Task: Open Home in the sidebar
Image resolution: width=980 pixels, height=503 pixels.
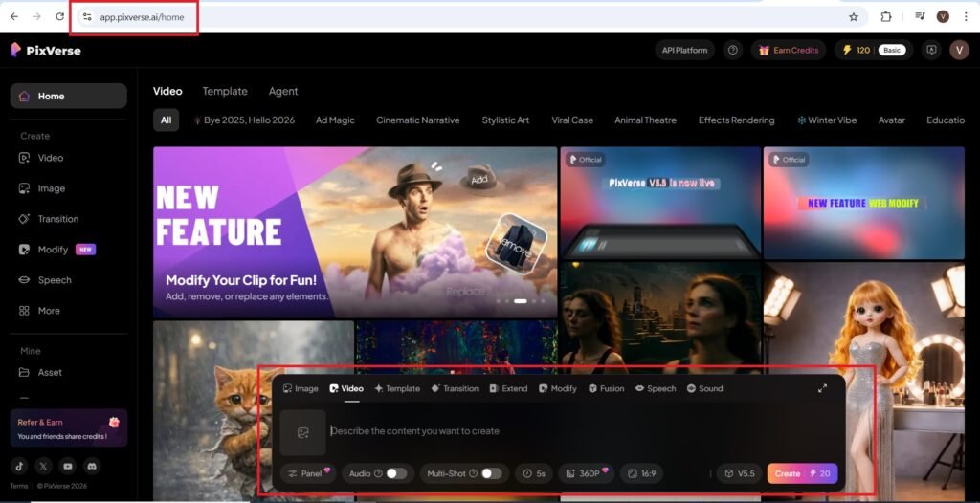Action: point(68,97)
